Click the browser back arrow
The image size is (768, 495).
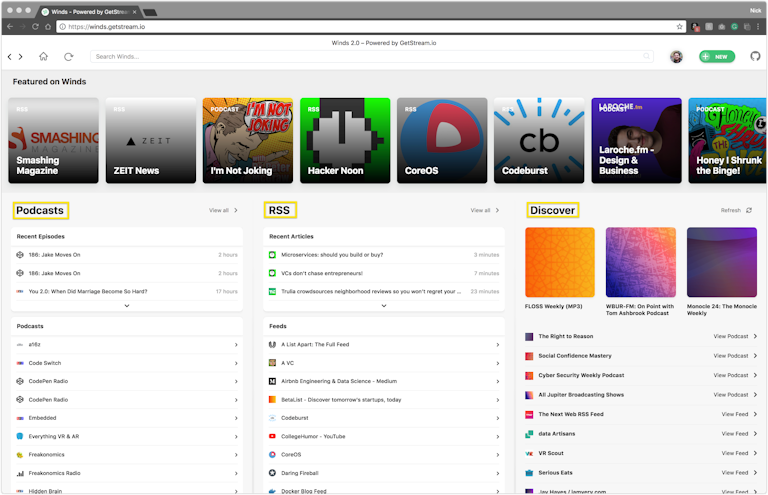(x=10, y=26)
